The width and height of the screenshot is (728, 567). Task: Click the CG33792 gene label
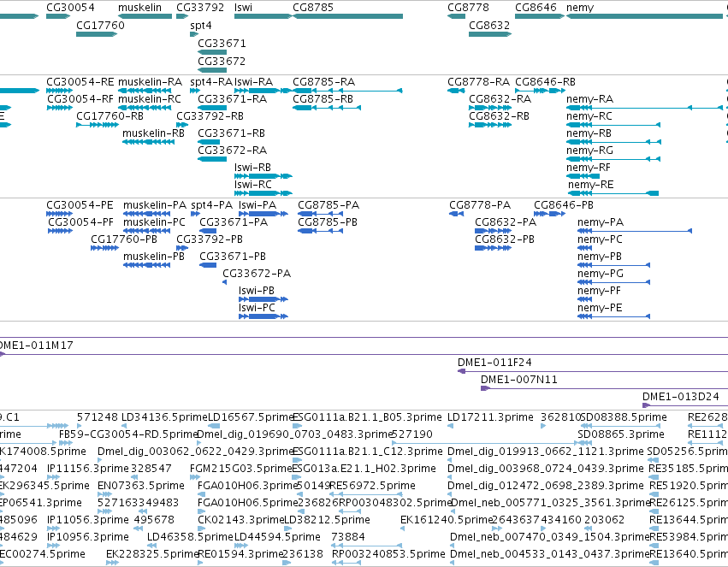[x=200, y=8]
